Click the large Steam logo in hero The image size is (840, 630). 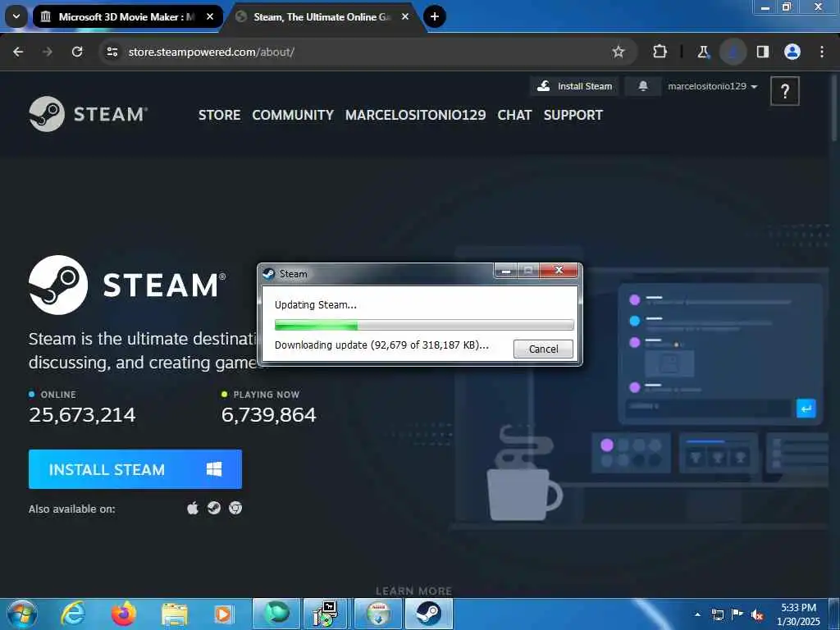pos(127,285)
